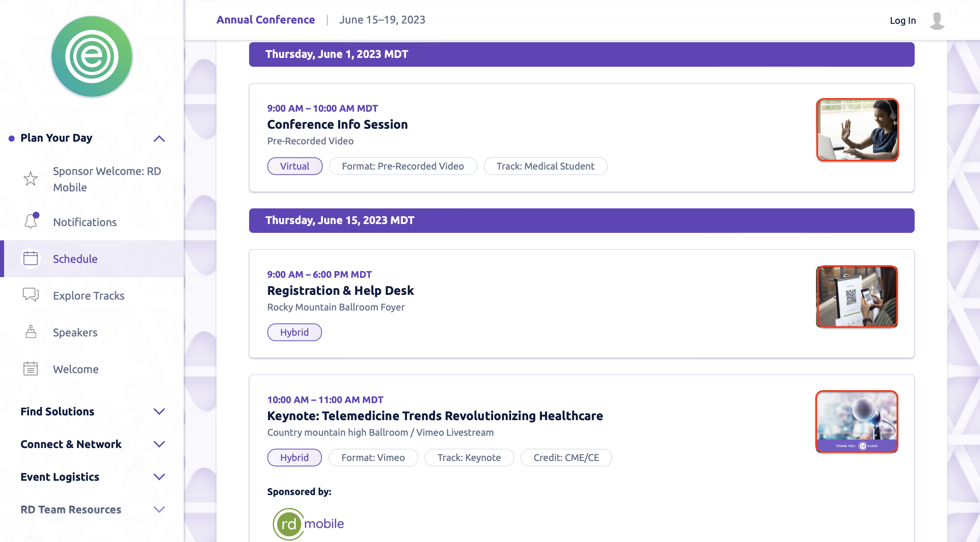
Task: Open the Conference Info Session title
Action: pos(337,125)
